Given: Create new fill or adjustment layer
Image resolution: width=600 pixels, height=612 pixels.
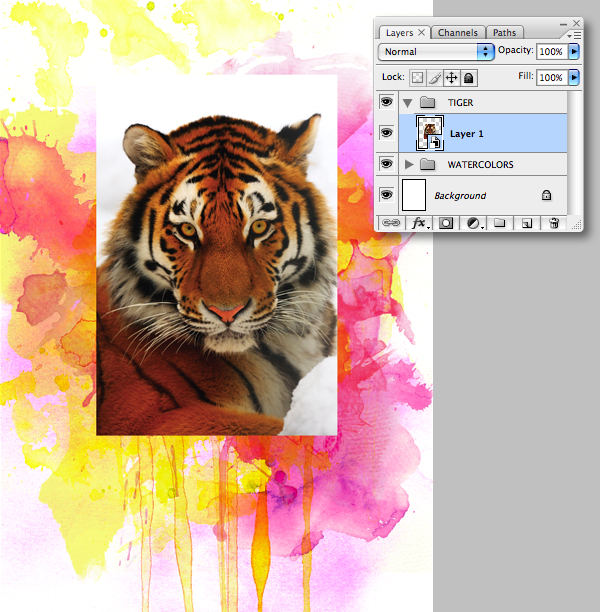Looking at the screenshot, I should [x=474, y=223].
